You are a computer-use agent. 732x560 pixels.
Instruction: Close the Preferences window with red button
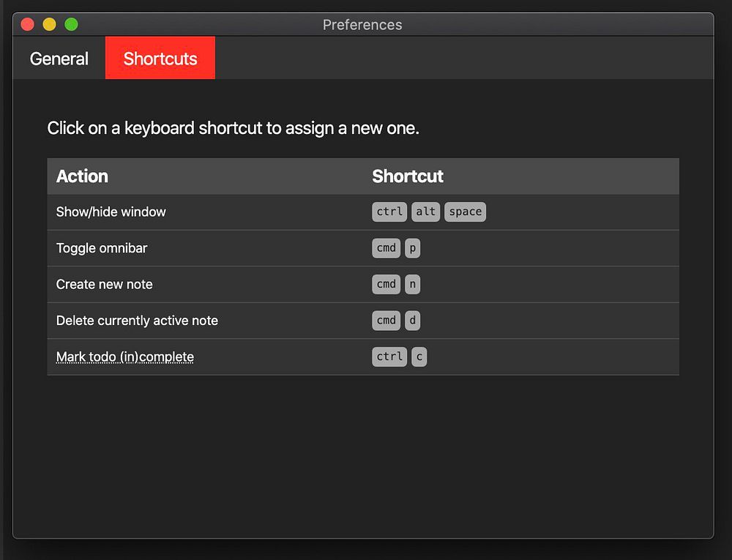click(x=28, y=24)
